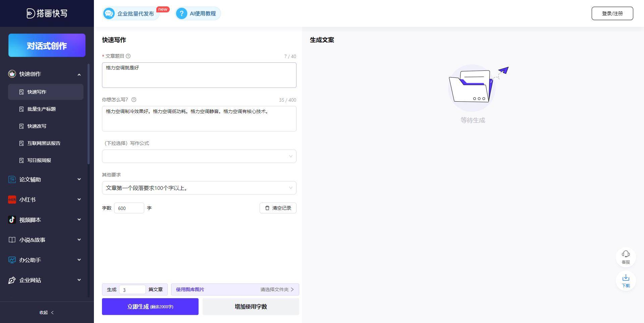Click the AI使用教程 question mark icon
The image size is (644, 323).
pos(181,13)
